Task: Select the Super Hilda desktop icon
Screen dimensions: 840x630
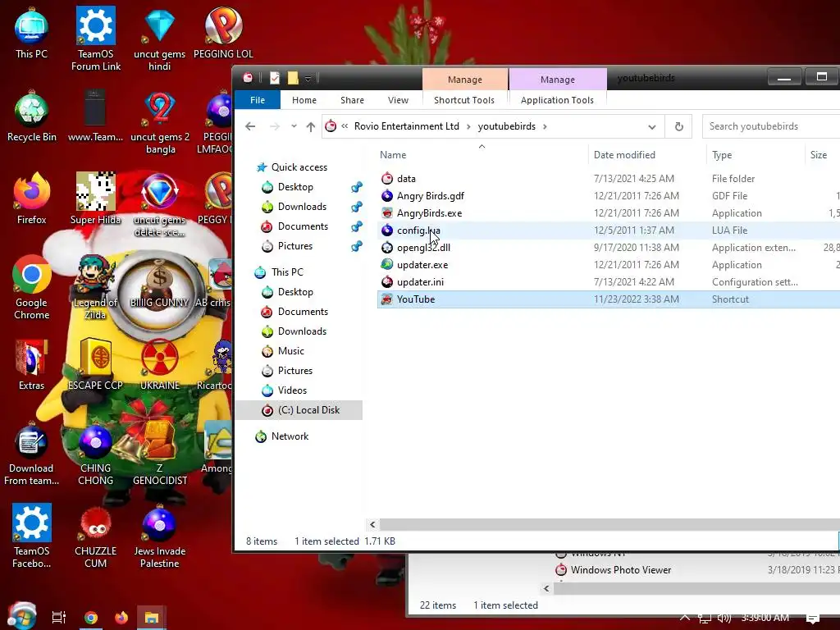Action: pyautogui.click(x=95, y=199)
